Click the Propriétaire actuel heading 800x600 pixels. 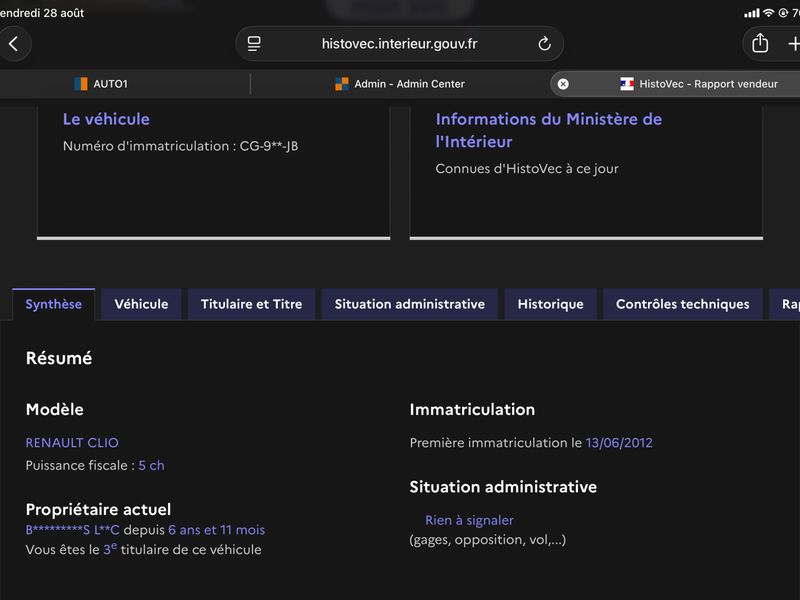pos(98,509)
